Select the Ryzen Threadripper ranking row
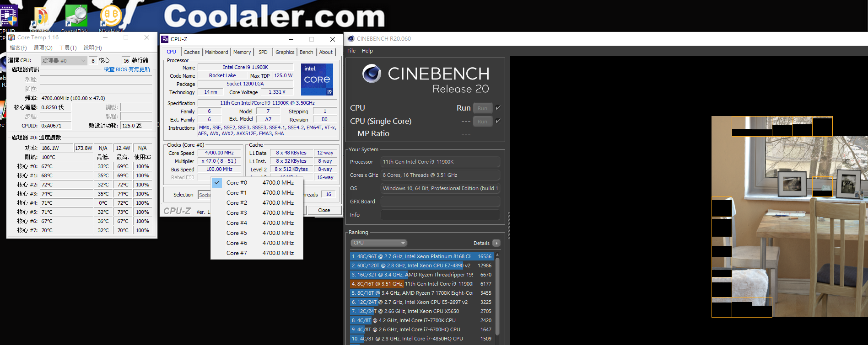The height and width of the screenshot is (345, 868). tap(421, 275)
